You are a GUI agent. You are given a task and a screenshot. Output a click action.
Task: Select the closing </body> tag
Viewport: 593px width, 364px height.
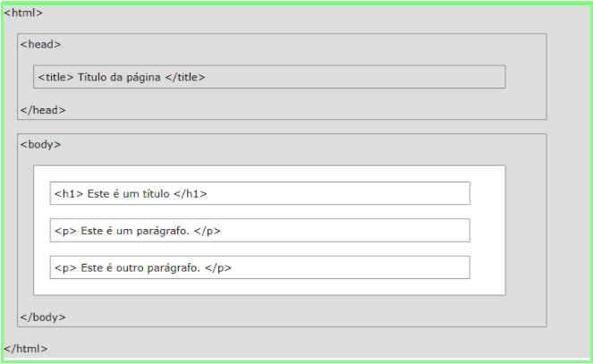pyautogui.click(x=43, y=317)
